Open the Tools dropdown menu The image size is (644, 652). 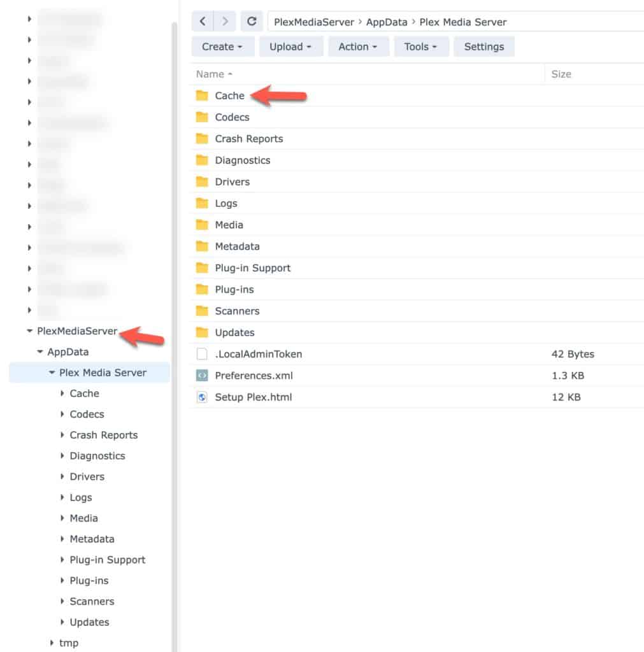click(421, 46)
